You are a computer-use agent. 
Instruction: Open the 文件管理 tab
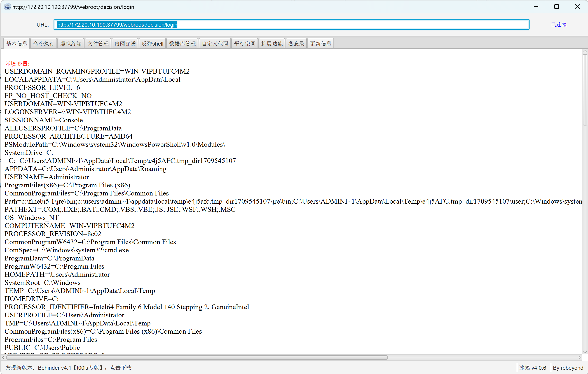point(98,44)
